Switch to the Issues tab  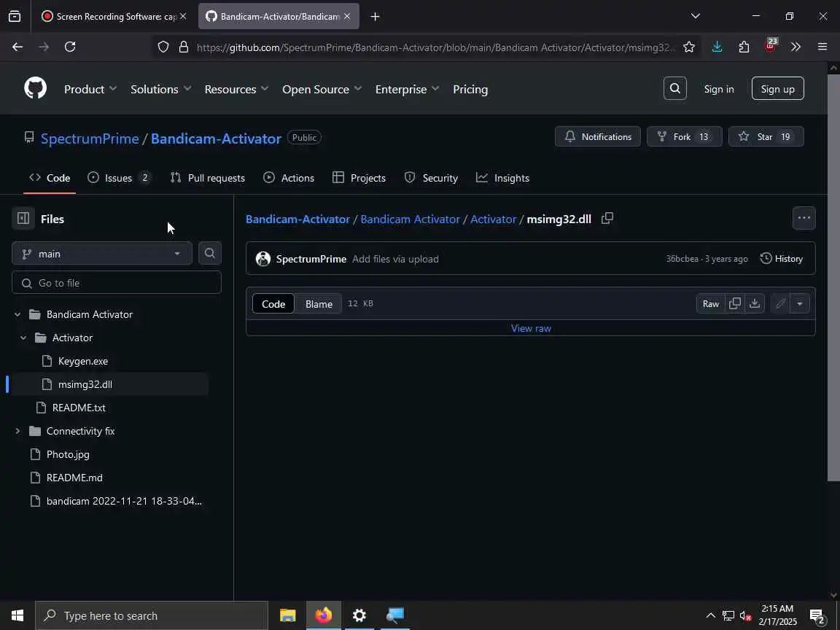[119, 178]
